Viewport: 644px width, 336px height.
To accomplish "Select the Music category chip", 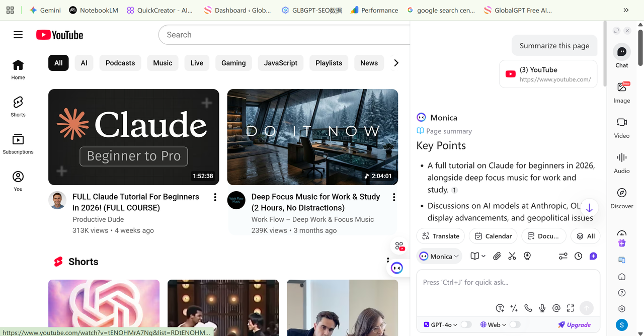I will pos(163,63).
